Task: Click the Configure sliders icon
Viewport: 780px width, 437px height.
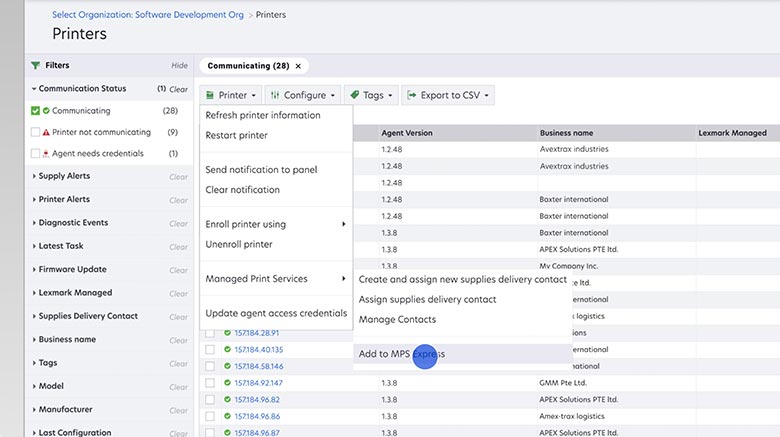Action: coord(275,96)
